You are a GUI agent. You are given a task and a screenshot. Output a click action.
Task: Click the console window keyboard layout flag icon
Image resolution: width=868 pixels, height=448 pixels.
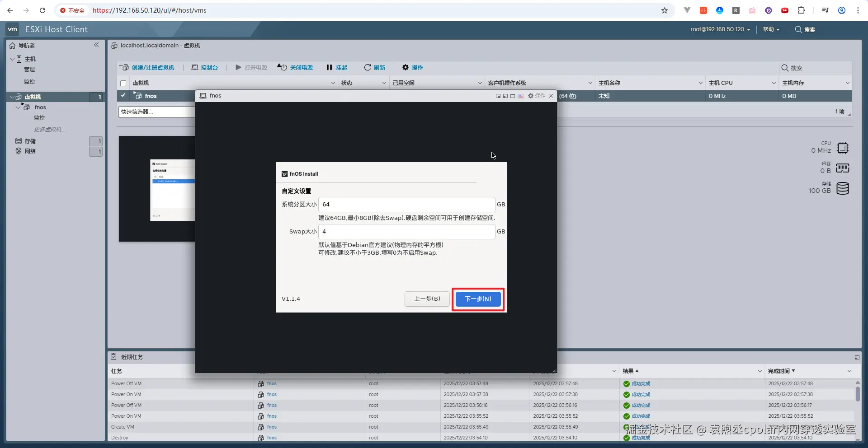(521, 96)
